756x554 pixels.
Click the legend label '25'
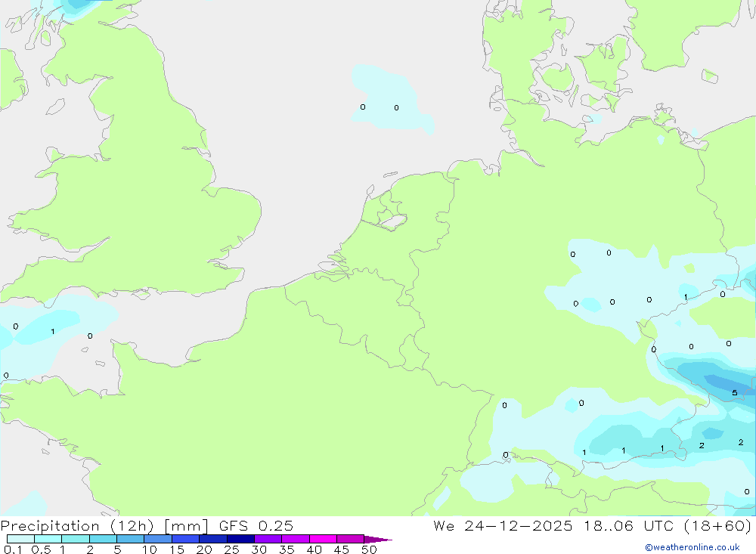point(232,549)
